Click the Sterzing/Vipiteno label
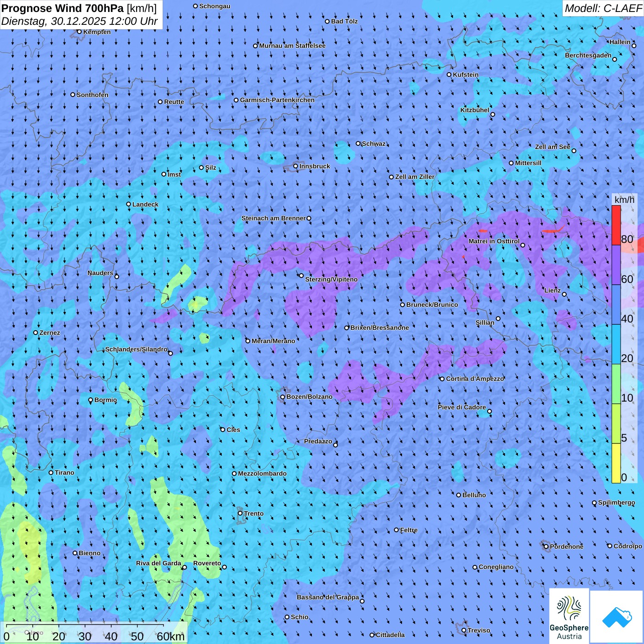Screen dimensions: 644x644 [x=331, y=279]
